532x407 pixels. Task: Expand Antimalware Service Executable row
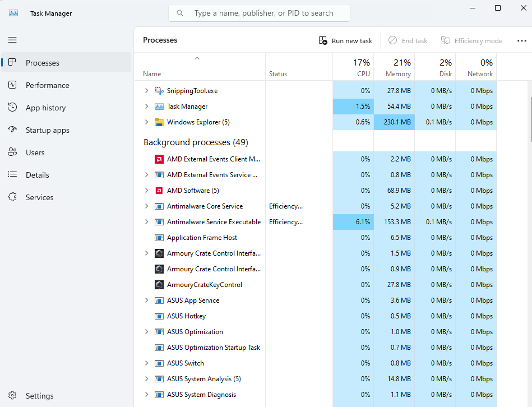pyautogui.click(x=146, y=222)
